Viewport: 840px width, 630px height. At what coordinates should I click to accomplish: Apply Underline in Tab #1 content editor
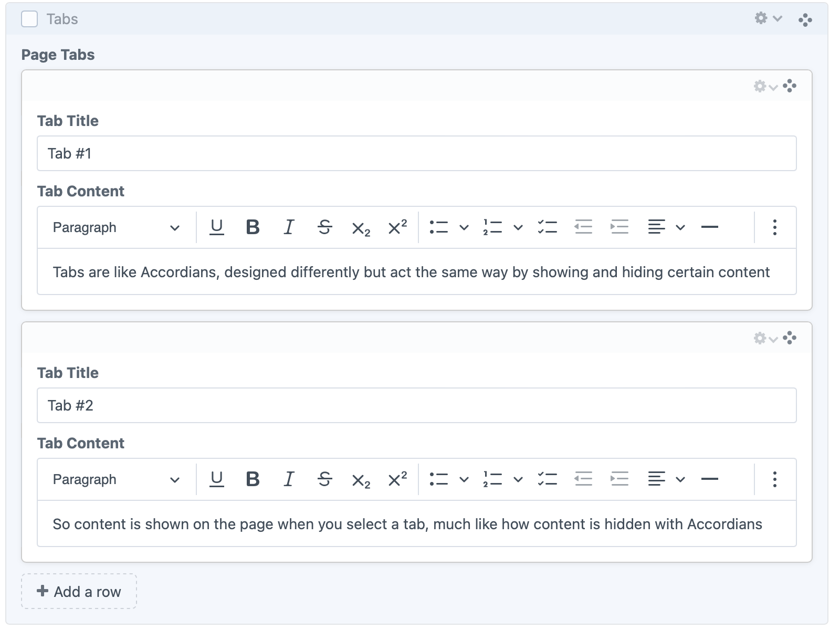216,227
